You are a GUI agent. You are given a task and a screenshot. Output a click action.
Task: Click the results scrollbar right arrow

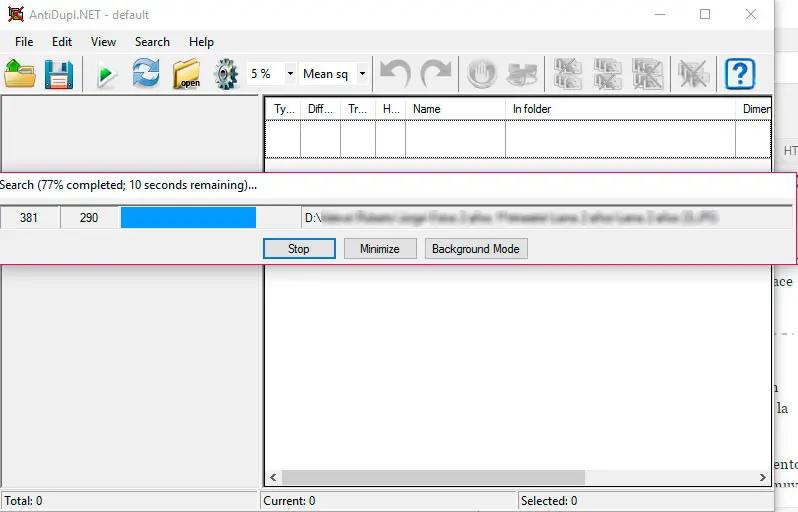tap(762, 477)
